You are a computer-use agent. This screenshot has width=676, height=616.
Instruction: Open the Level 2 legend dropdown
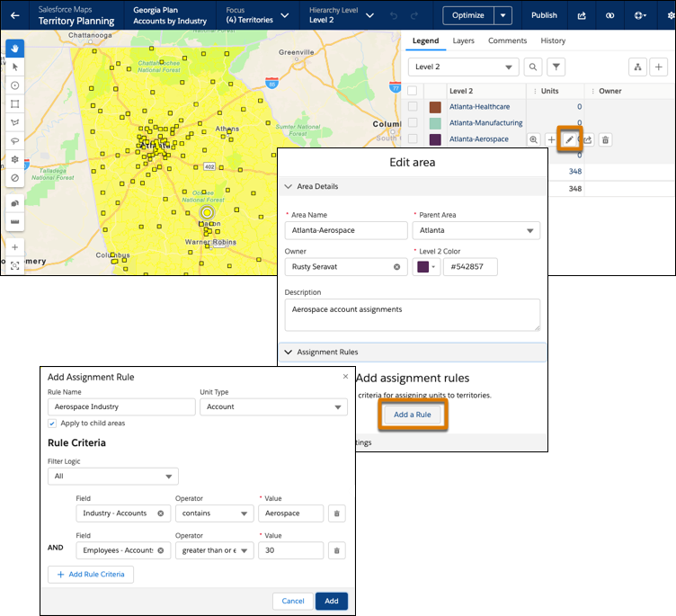(464, 67)
